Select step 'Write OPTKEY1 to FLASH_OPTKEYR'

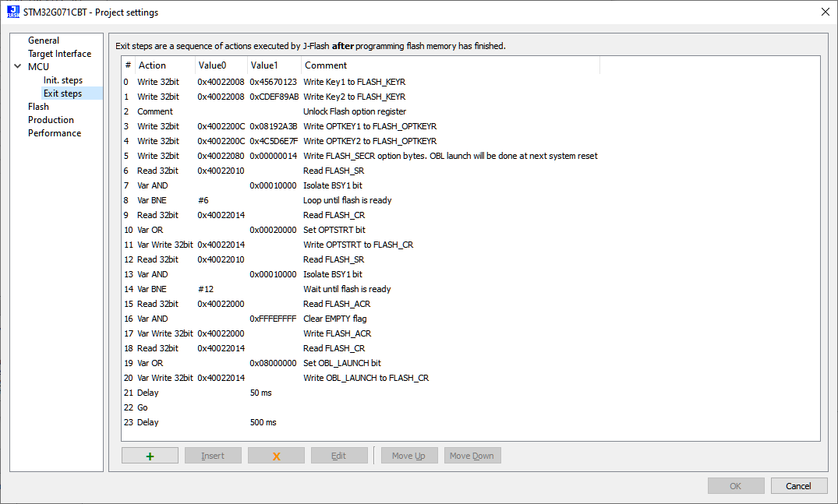click(361, 126)
